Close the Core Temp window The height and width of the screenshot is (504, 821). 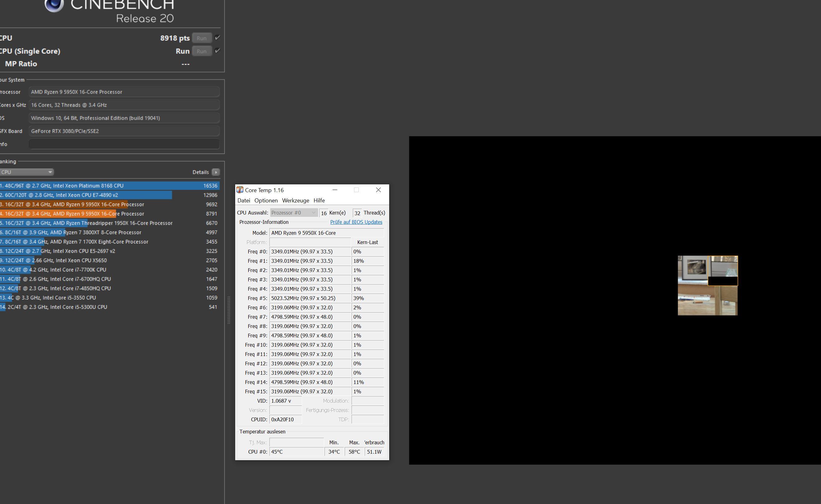378,190
